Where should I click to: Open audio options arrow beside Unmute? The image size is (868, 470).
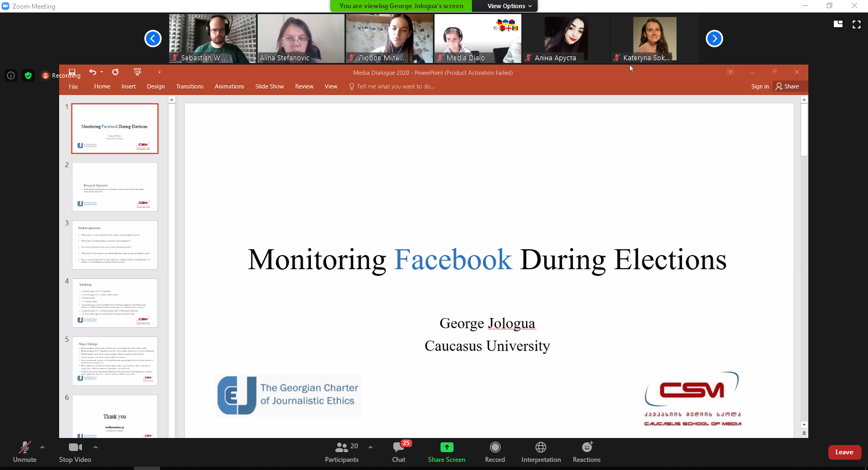42,447
